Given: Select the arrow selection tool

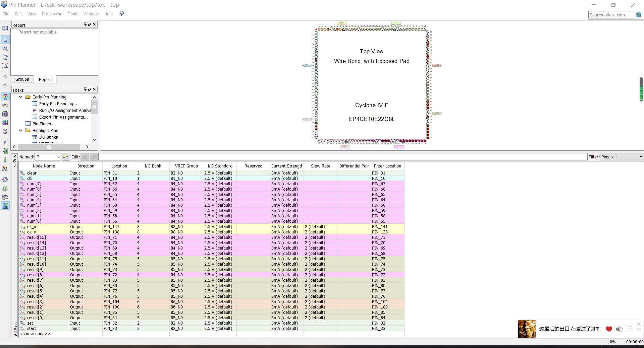Looking at the screenshot, I should (x=5, y=40).
